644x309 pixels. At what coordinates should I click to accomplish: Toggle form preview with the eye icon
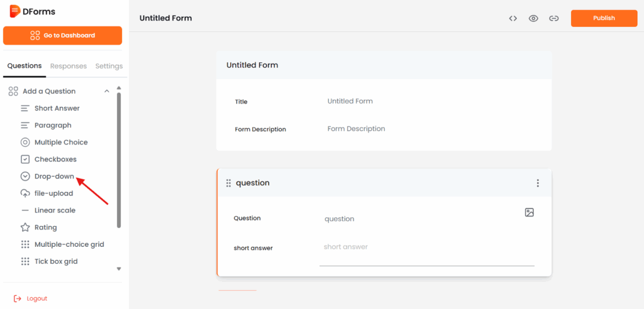point(533,18)
